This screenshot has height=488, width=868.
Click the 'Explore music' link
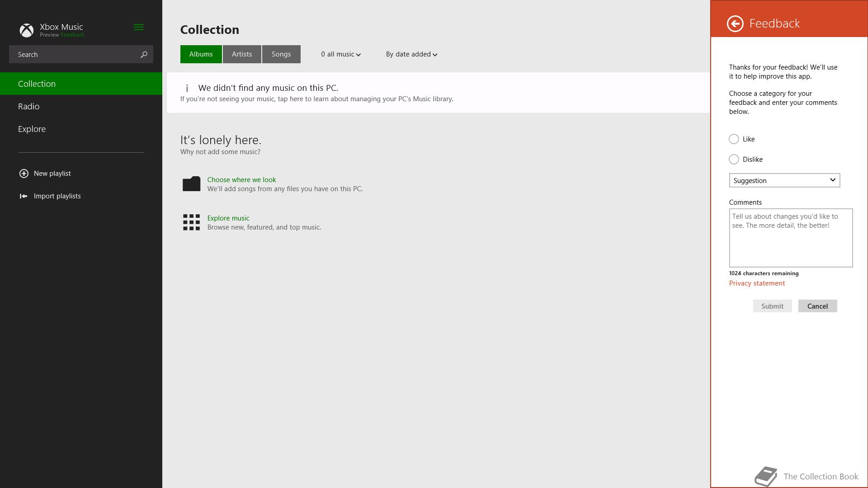pyautogui.click(x=228, y=218)
